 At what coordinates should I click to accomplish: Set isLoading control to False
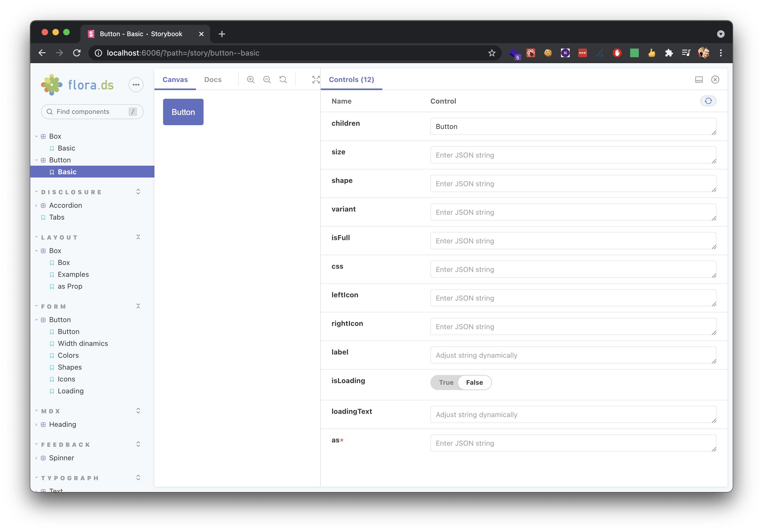[x=474, y=382]
